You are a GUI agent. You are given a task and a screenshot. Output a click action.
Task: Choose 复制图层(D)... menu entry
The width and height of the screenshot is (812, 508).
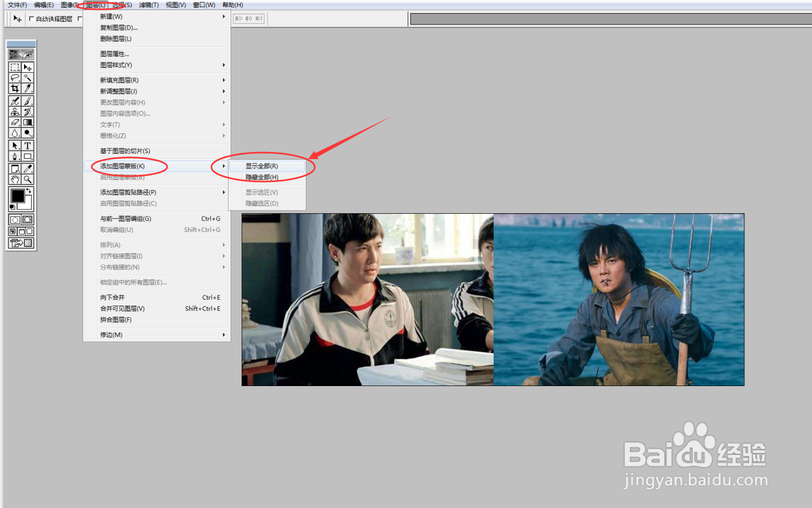(157, 28)
